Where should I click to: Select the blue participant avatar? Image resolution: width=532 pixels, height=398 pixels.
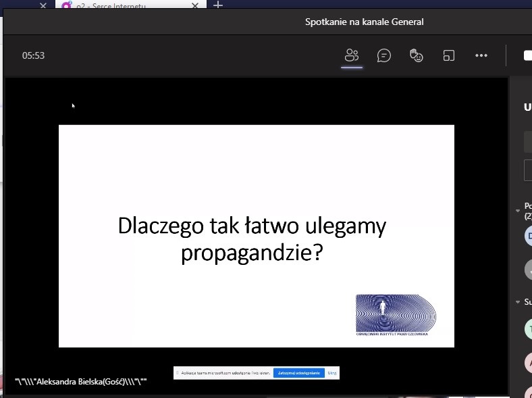(529, 236)
